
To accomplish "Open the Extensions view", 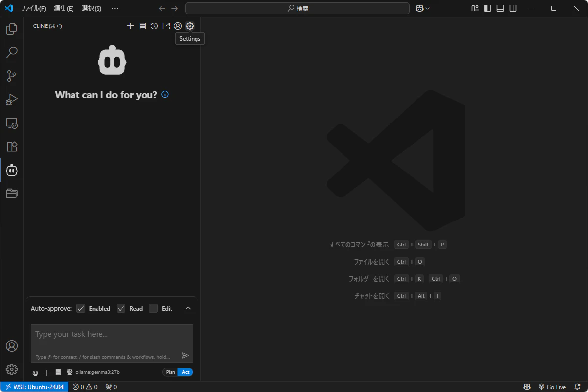I will click(x=12, y=147).
